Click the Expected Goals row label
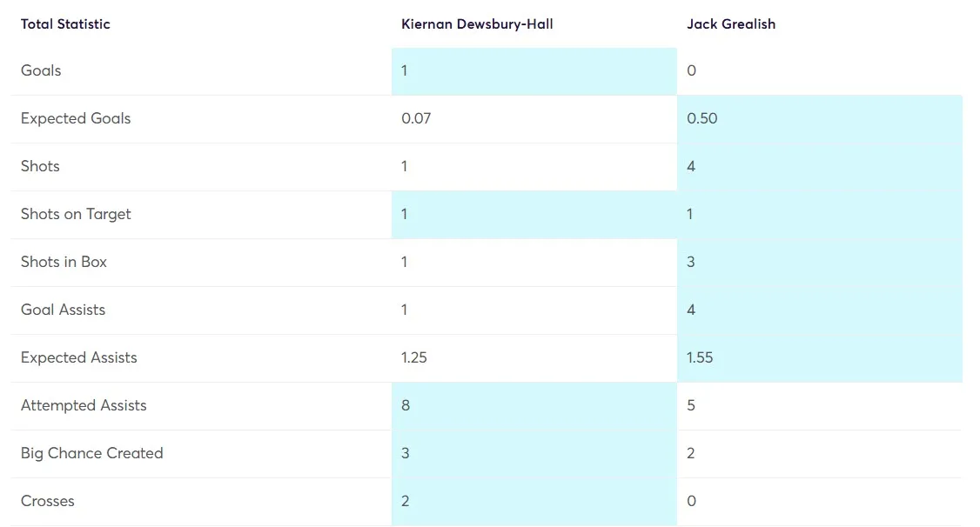The width and height of the screenshot is (980, 527). [x=76, y=118]
